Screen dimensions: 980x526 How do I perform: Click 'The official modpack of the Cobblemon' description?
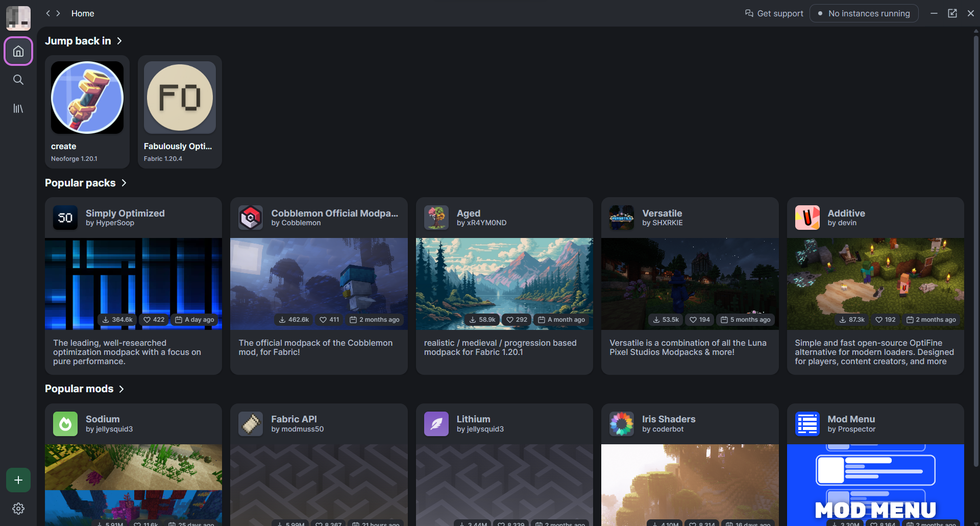click(x=315, y=348)
